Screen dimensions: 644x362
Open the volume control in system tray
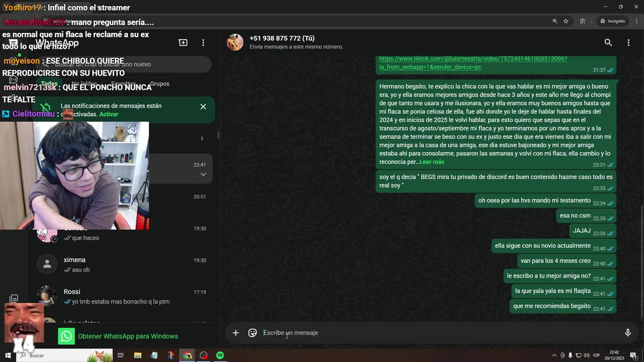(x=586, y=355)
